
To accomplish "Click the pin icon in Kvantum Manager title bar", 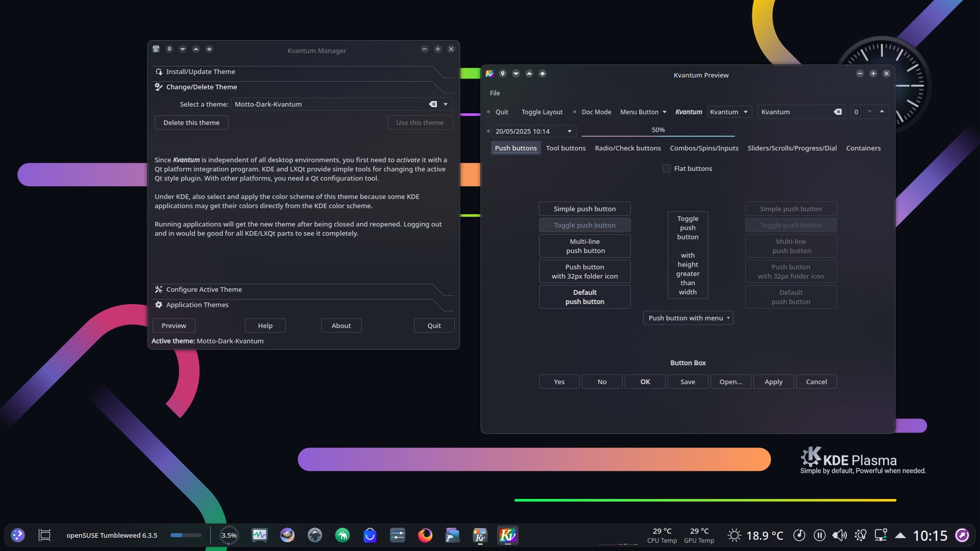I will 169,49.
